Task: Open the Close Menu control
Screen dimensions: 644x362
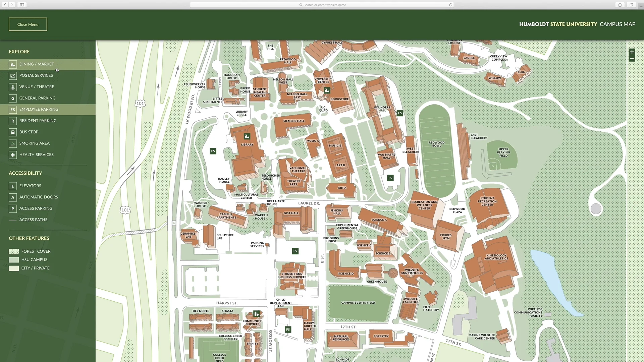Action: (x=28, y=24)
